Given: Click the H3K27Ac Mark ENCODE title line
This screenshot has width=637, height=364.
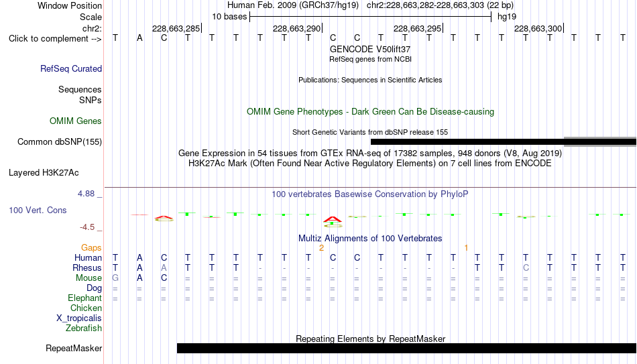Looking at the screenshot, I should point(370,164).
